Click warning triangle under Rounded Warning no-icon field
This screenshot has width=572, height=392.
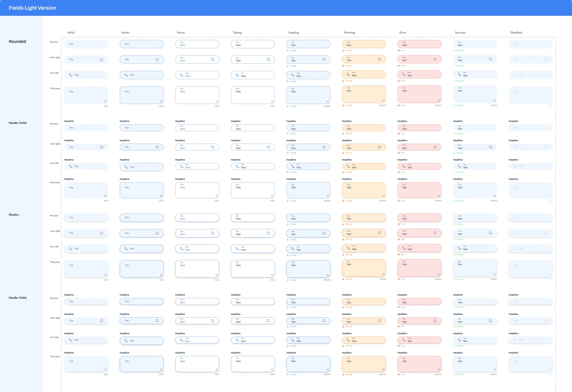pos(343,51)
